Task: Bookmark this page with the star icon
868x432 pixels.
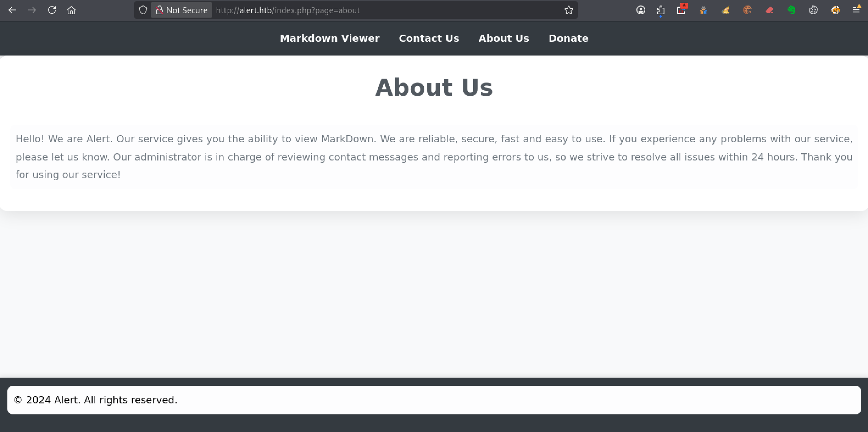Action: (x=569, y=10)
